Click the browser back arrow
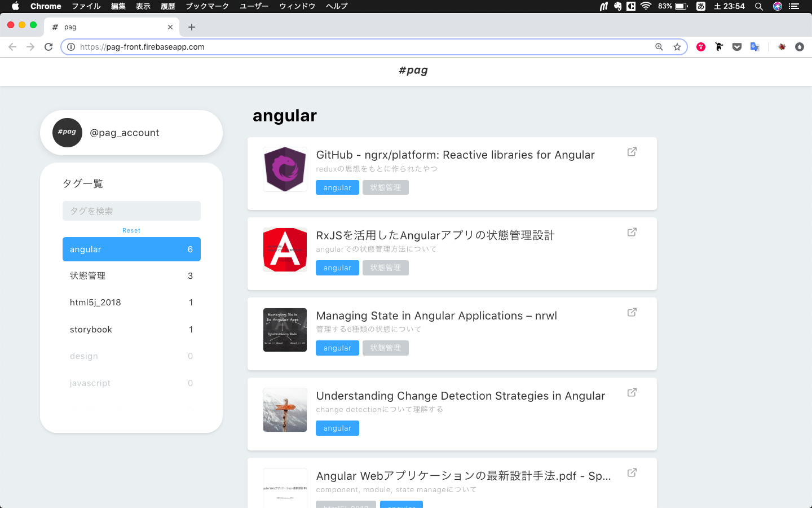 (x=12, y=47)
